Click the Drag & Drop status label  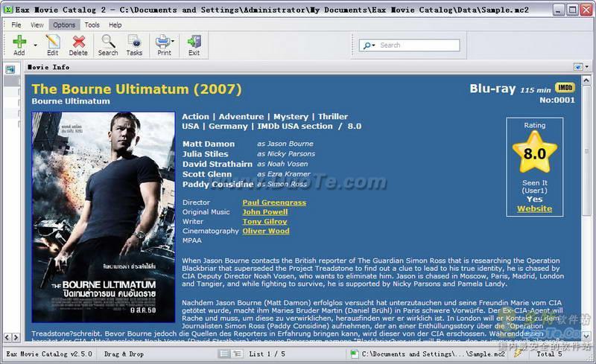(124, 354)
